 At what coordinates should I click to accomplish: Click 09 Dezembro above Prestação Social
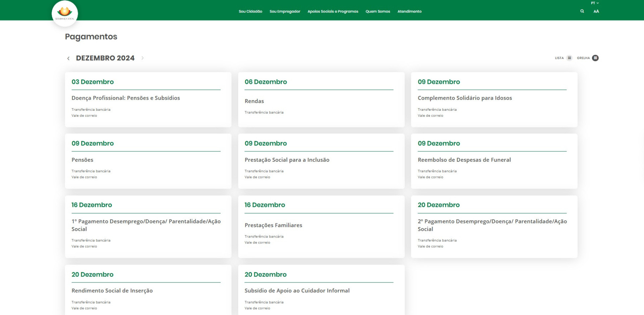point(266,143)
